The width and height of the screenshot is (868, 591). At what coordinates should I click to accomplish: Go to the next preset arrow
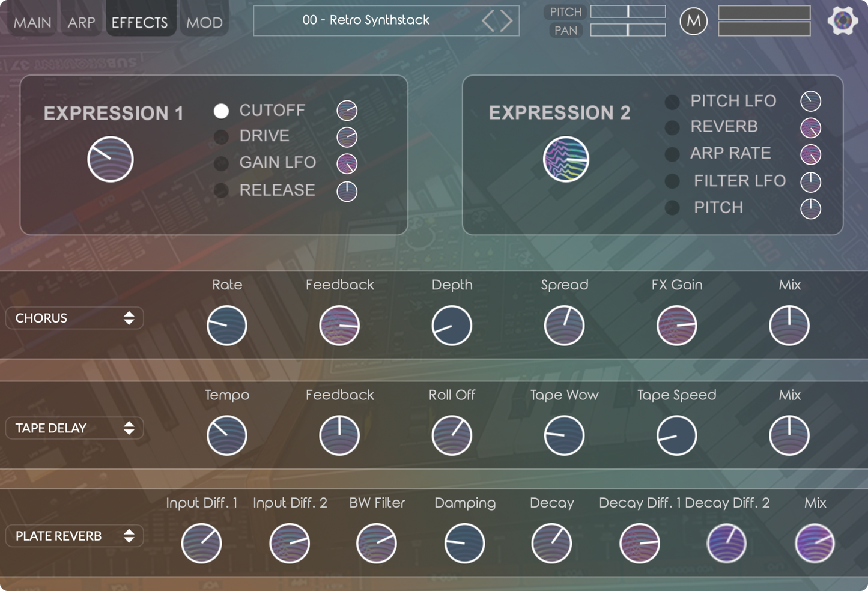[x=507, y=21]
